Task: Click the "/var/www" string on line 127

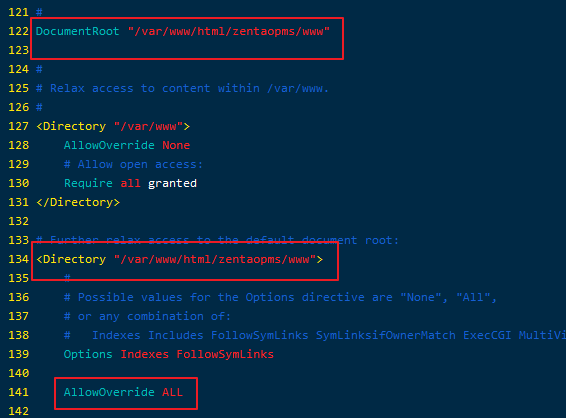Action: click(148, 126)
